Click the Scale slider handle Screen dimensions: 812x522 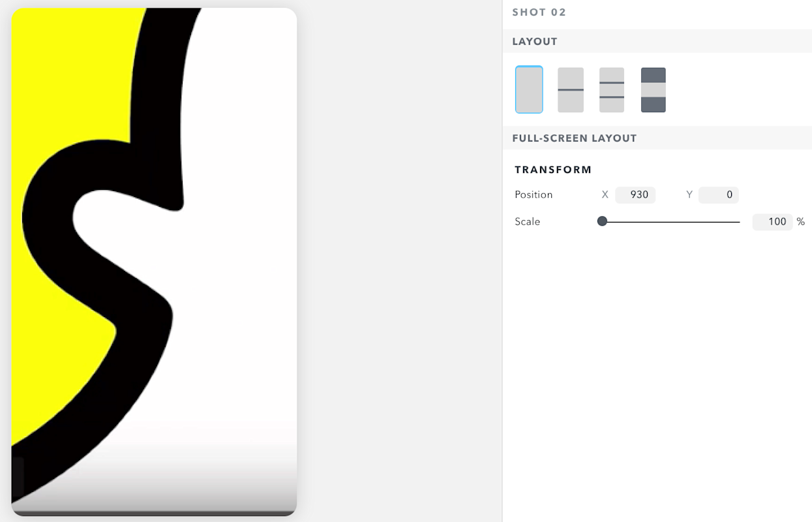603,221
